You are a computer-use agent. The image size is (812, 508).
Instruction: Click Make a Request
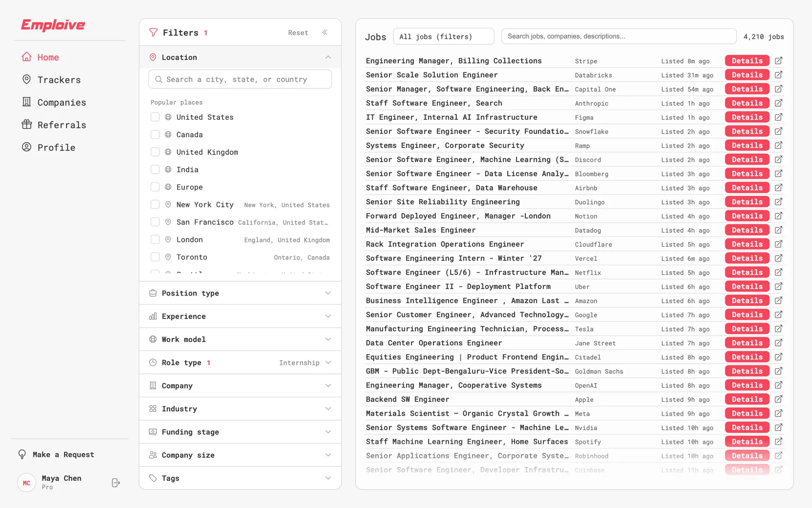(56, 455)
